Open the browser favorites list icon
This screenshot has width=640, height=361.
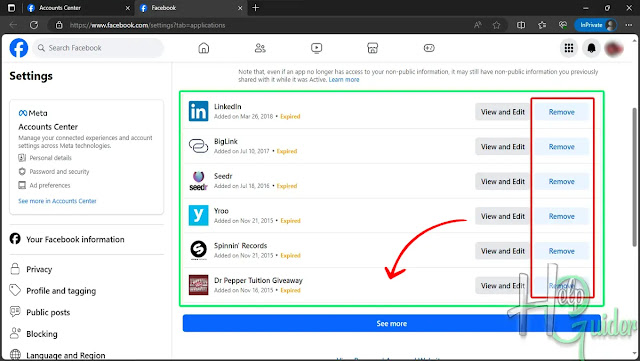[x=542, y=25]
